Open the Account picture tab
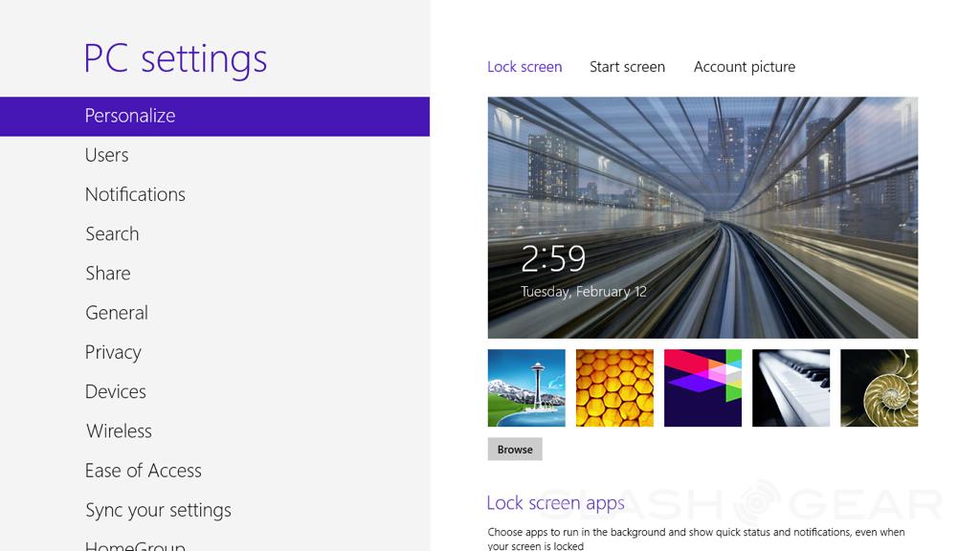The width and height of the screenshot is (980, 551). pos(744,67)
